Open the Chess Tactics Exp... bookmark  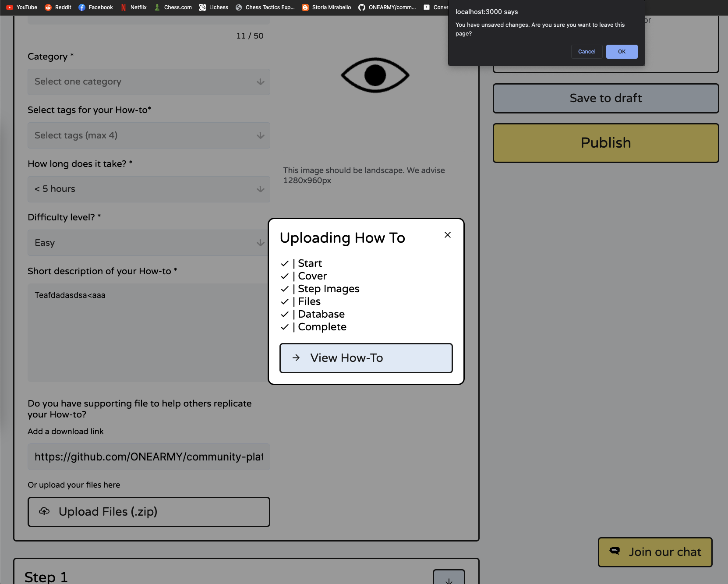pyautogui.click(x=265, y=7)
